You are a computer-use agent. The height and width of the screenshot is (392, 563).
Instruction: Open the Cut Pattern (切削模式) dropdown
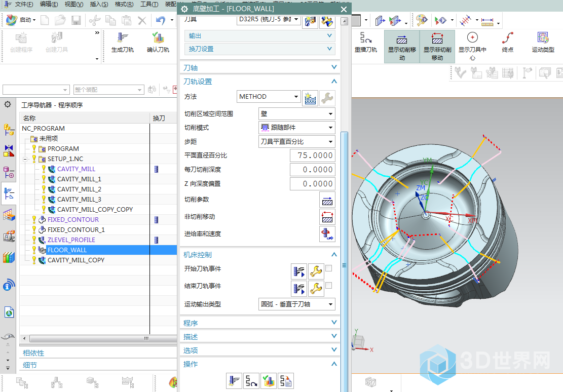tap(296, 128)
